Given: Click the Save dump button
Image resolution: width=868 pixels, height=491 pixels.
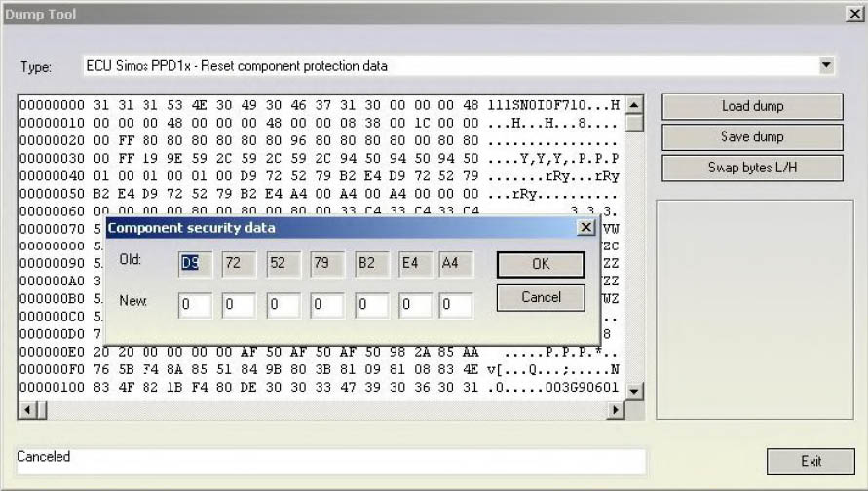Looking at the screenshot, I should (x=752, y=136).
